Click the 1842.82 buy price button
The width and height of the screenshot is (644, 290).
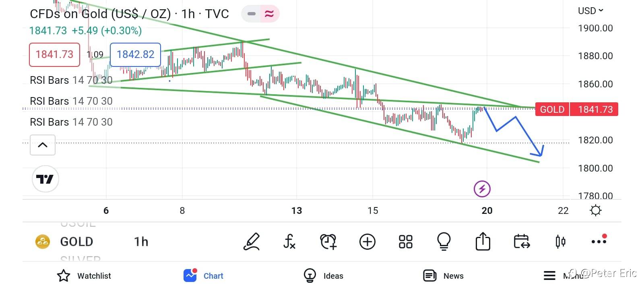[x=135, y=54]
